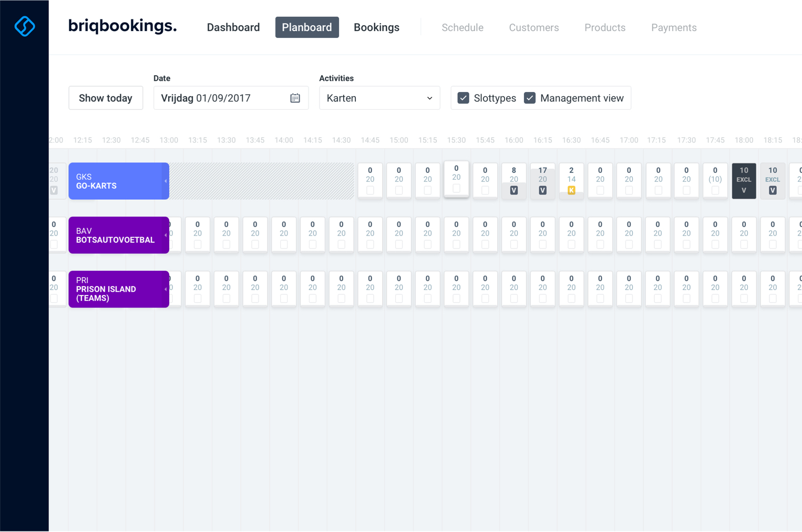Click the purple Prison Island (Teams) label block
Viewport: 802px width, 532px height.
pyautogui.click(x=116, y=289)
